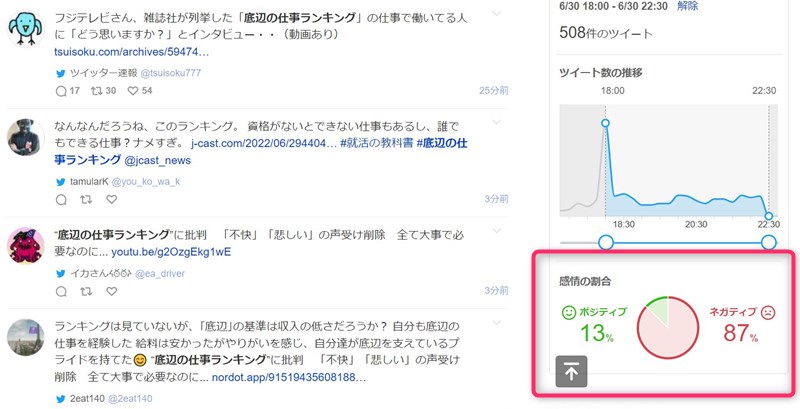Click the scroll-to-top arrow button

571,372
